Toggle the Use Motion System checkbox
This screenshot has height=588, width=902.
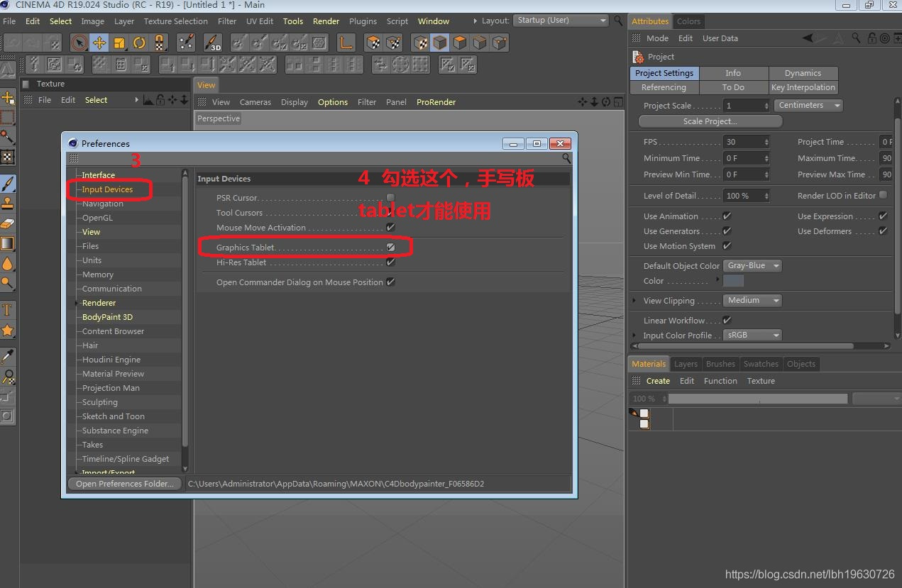pyautogui.click(x=727, y=245)
